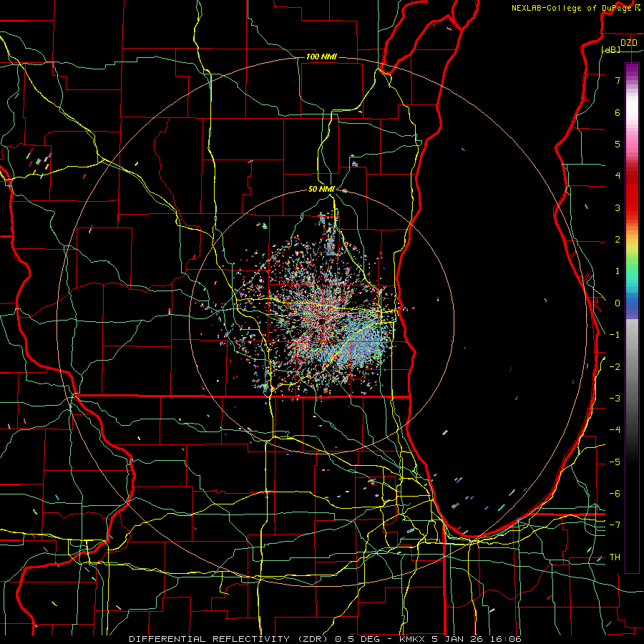Image resolution: width=644 pixels, height=644 pixels.
Task: Click the 50 NMI range ring label
Action: pyautogui.click(x=321, y=189)
